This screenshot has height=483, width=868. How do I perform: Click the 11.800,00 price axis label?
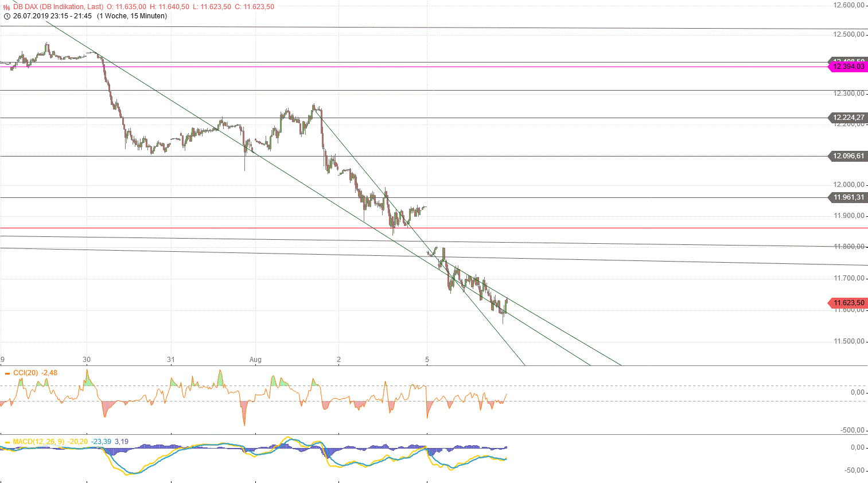(848, 247)
